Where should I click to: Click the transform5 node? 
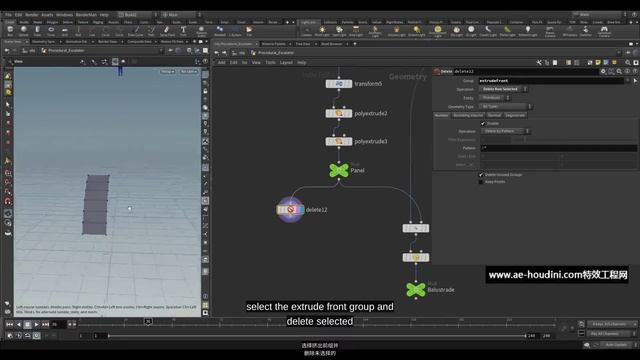click(339, 84)
